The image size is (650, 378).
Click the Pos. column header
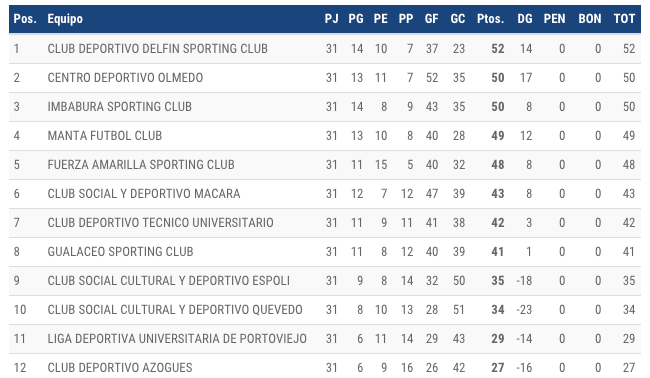(25, 19)
